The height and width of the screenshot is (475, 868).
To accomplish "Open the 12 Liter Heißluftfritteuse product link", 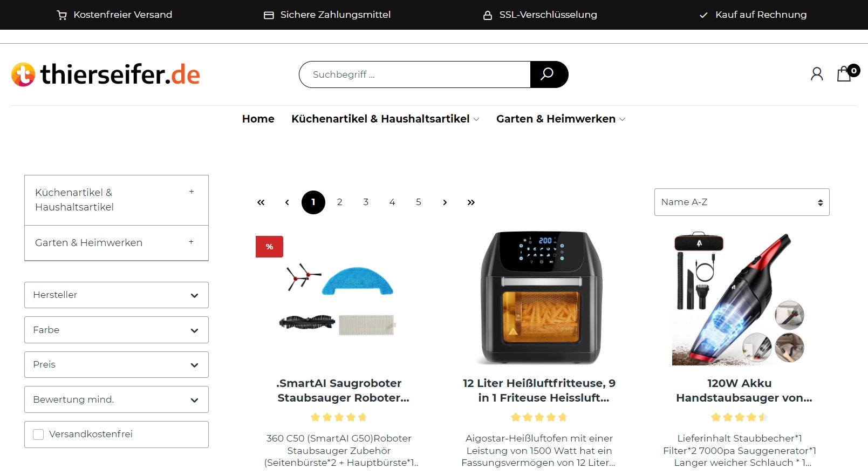I will point(539,390).
